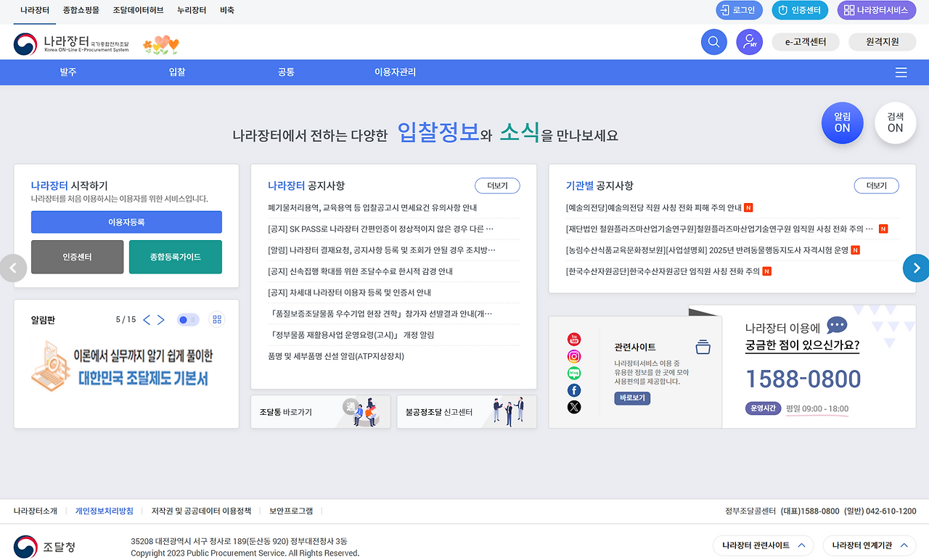Select the 조달데이터허브 top tab

pyautogui.click(x=138, y=11)
